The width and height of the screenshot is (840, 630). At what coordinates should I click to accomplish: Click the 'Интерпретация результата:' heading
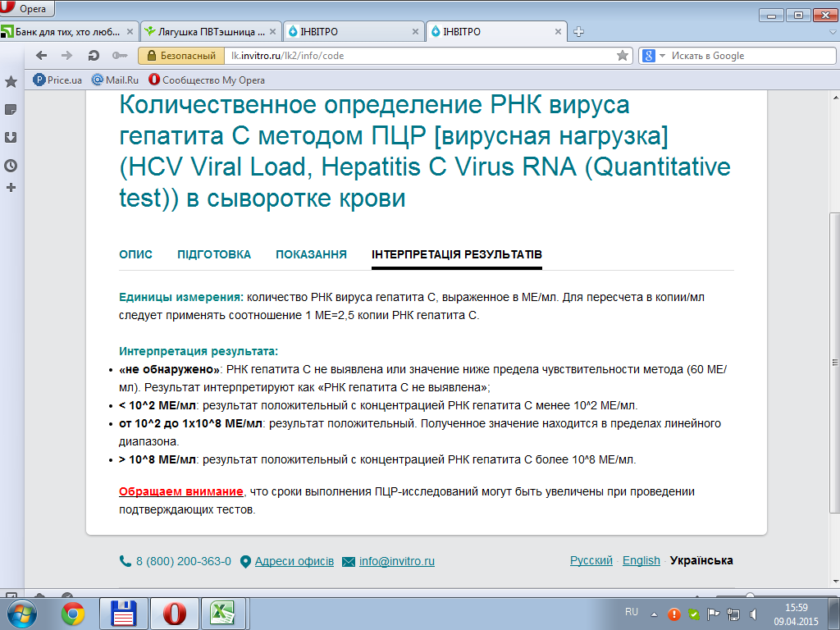click(199, 351)
